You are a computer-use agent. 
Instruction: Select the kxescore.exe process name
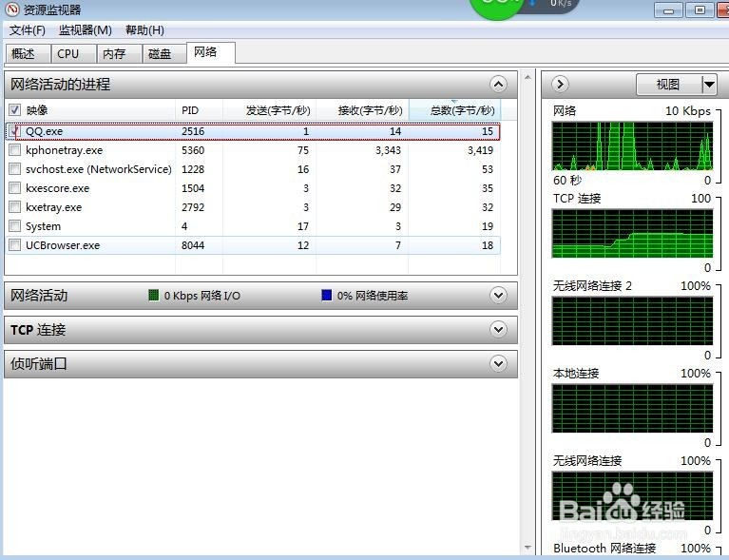pyautogui.click(x=58, y=188)
